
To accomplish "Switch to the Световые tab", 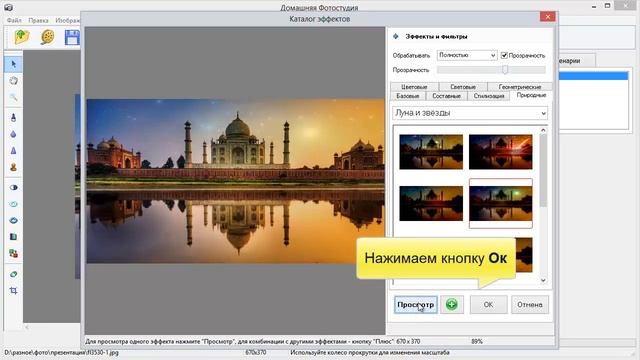I will [463, 87].
